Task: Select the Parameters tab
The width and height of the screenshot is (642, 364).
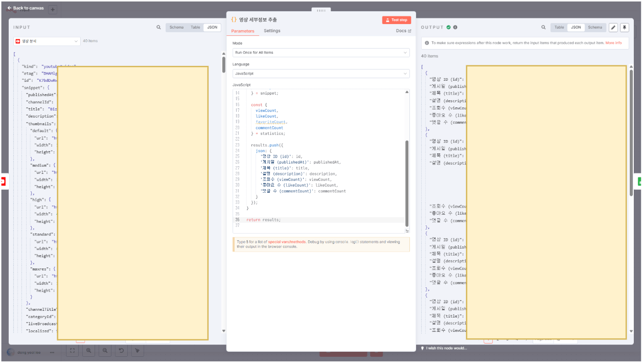Action: pos(243,31)
